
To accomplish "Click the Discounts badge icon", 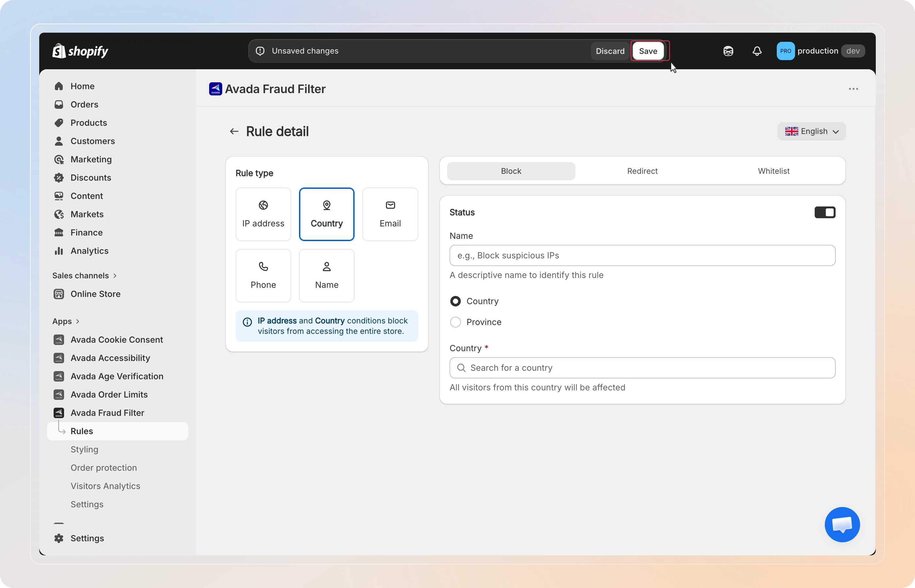I will click(59, 178).
